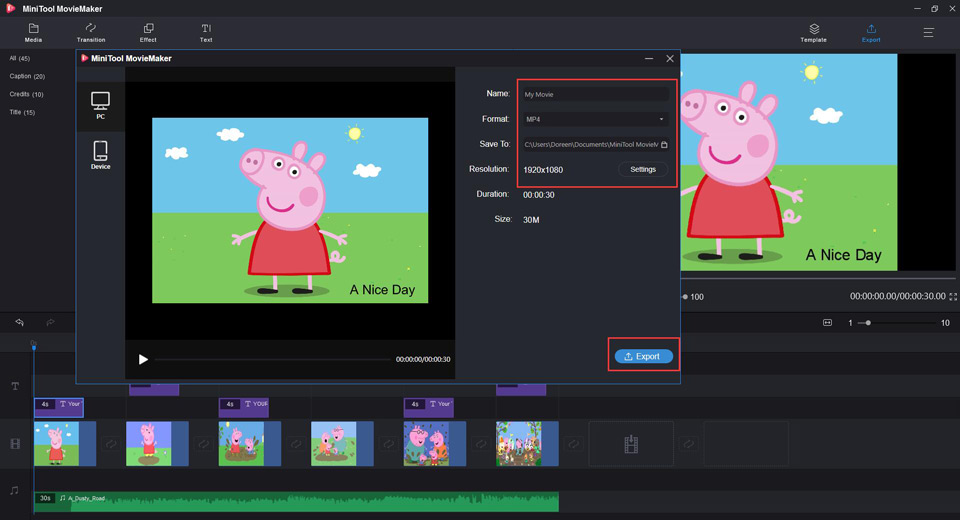960x520 pixels.
Task: Select Title (15) category
Action: pyautogui.click(x=22, y=113)
